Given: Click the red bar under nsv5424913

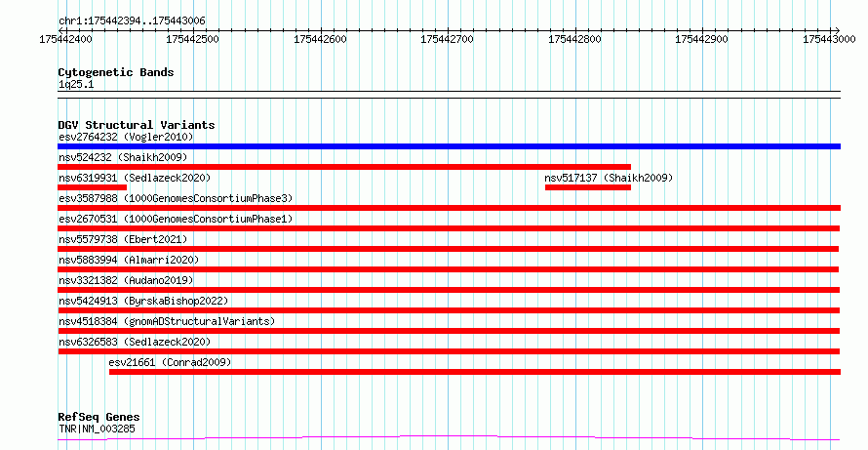Looking at the screenshot, I should pos(449,310).
